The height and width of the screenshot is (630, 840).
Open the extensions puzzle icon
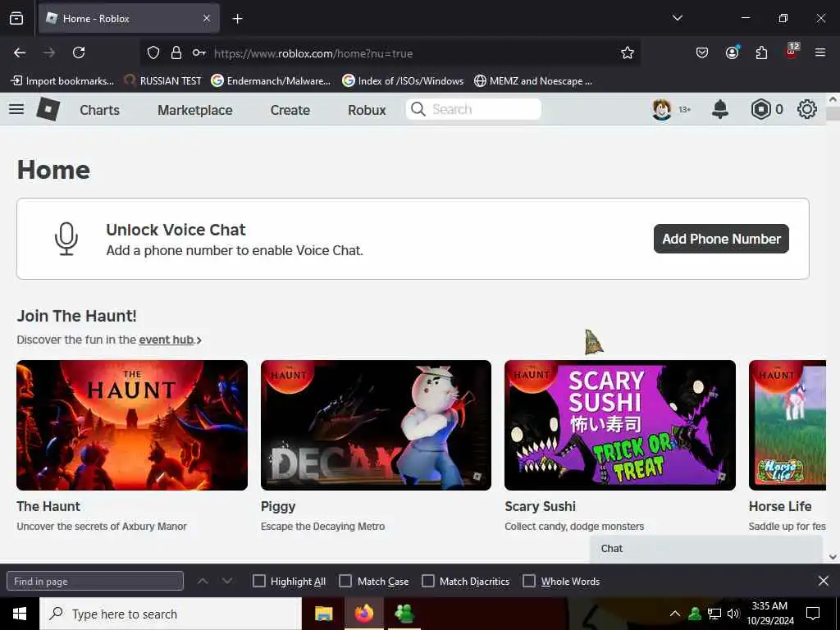coord(761,52)
